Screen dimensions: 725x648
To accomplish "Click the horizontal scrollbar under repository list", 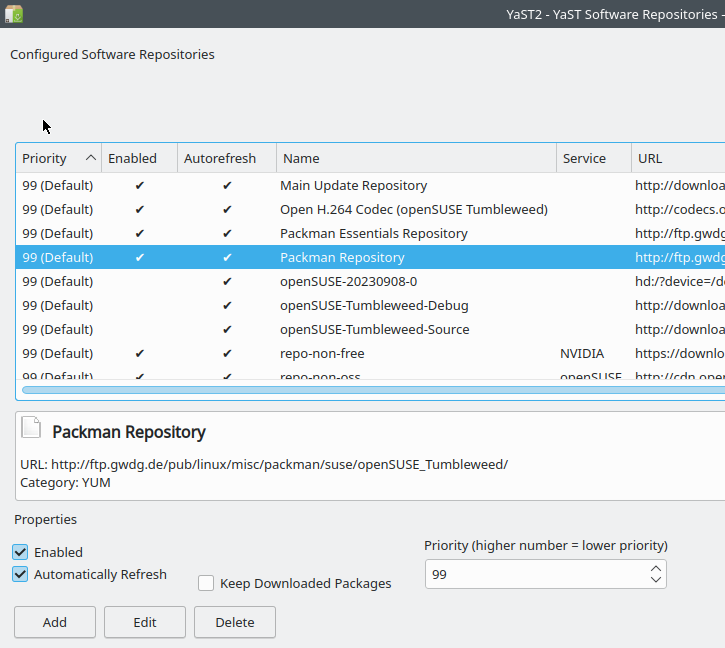I will pos(370,389).
